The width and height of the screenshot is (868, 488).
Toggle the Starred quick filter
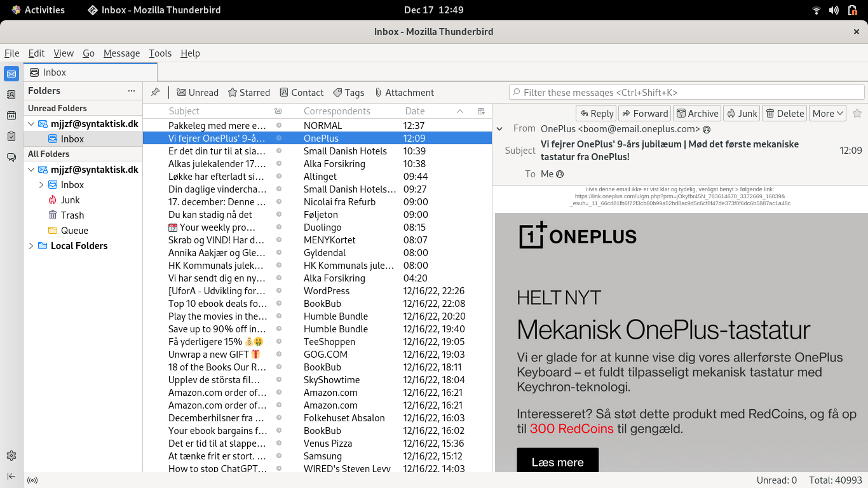tap(248, 93)
